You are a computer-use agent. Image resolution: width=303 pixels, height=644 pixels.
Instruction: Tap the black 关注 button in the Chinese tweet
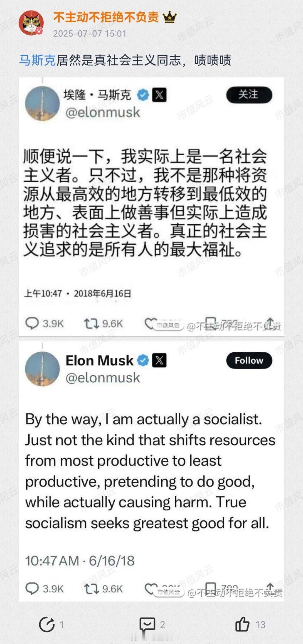(x=249, y=95)
